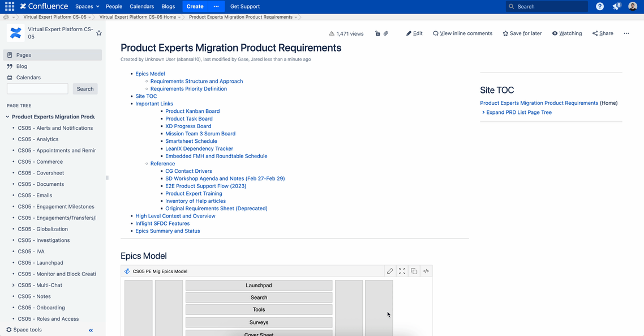Image resolution: width=644 pixels, height=336 pixels.
Task: Click the views analytics icon
Action: 332,33
